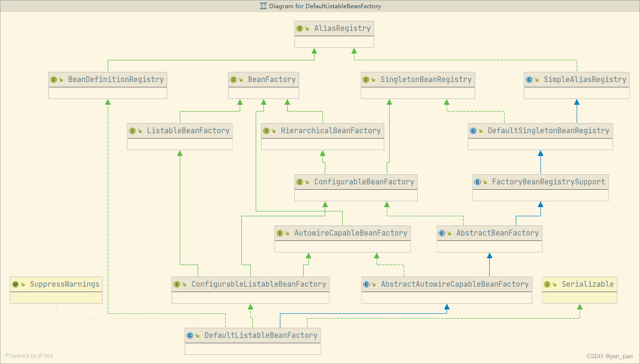Click the diagram icon in title bar

[263, 6]
